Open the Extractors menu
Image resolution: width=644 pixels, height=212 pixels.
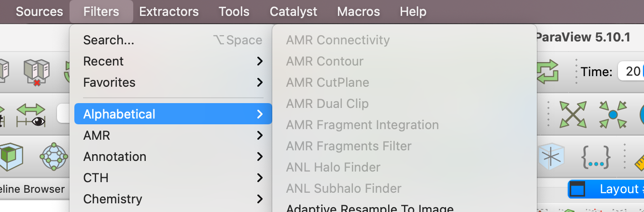(x=169, y=12)
